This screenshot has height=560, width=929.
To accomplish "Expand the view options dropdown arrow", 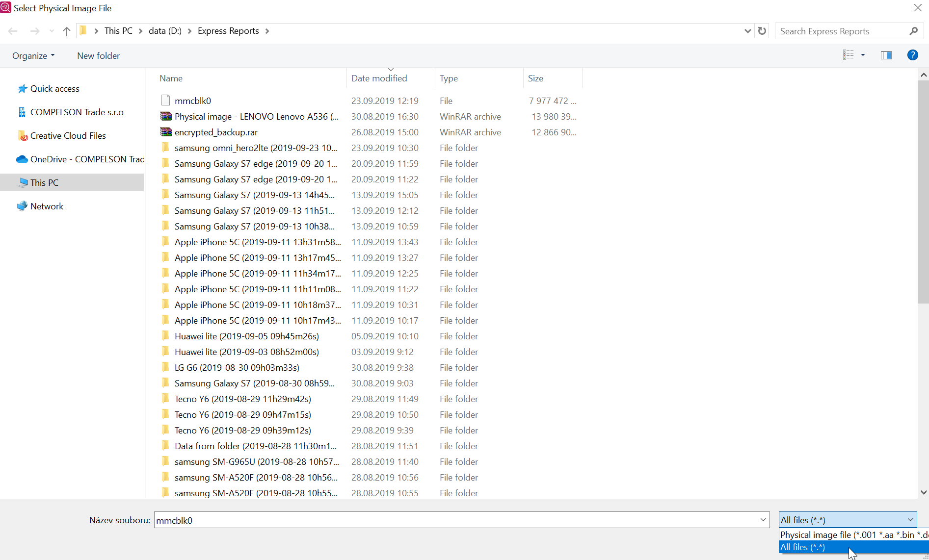I will 863,55.
